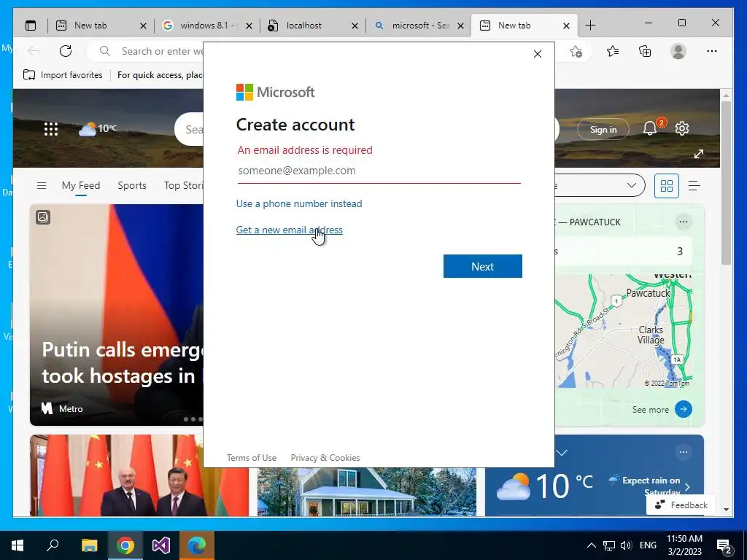Open Visual Studio from taskbar
Image resolution: width=747 pixels, height=560 pixels.
click(161, 545)
